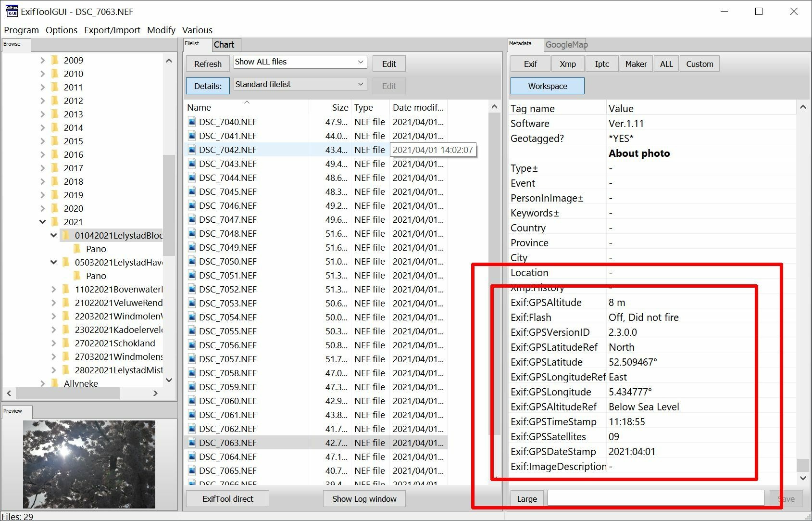Click the Show Log window button
The width and height of the screenshot is (812, 521).
tap(364, 498)
